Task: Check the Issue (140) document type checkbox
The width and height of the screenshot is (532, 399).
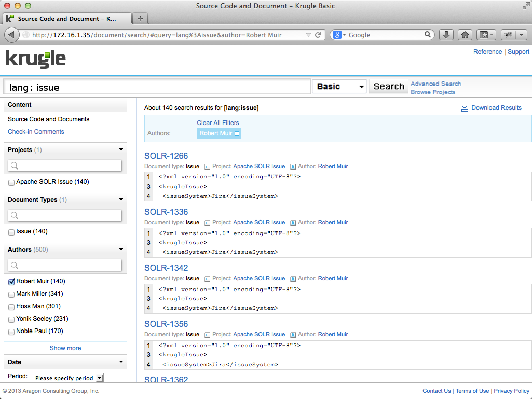Action: point(11,232)
